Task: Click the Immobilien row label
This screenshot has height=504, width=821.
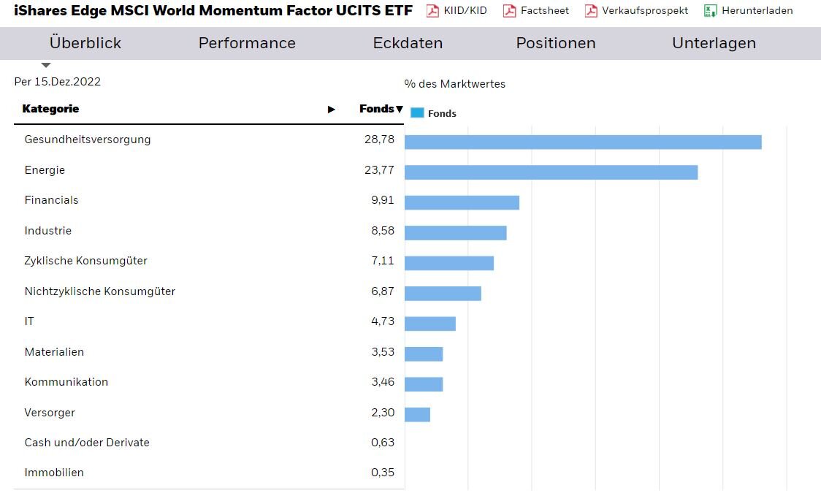Action: click(x=54, y=473)
